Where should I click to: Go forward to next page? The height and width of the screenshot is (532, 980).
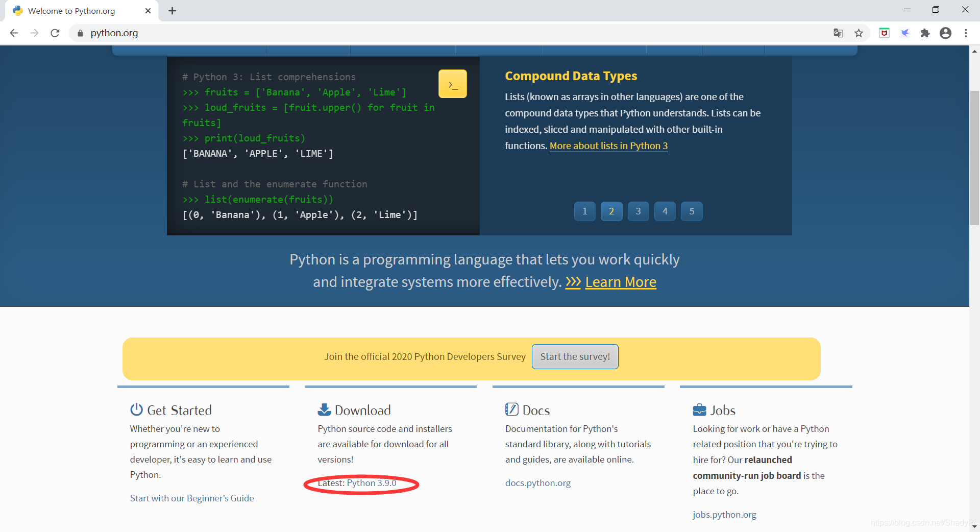34,33
